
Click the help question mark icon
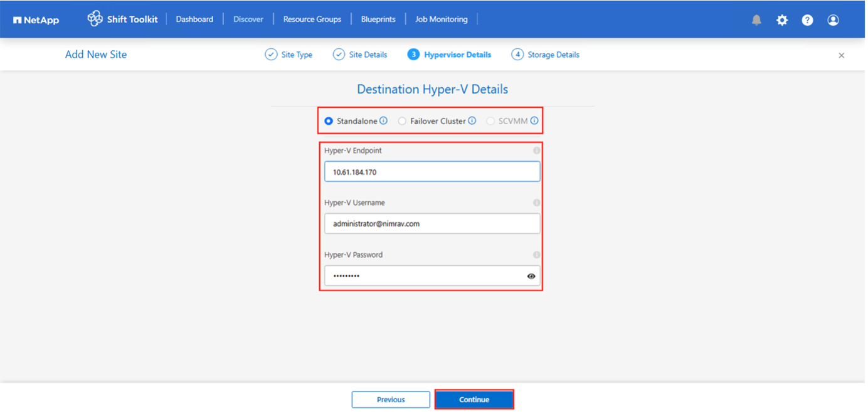807,20
